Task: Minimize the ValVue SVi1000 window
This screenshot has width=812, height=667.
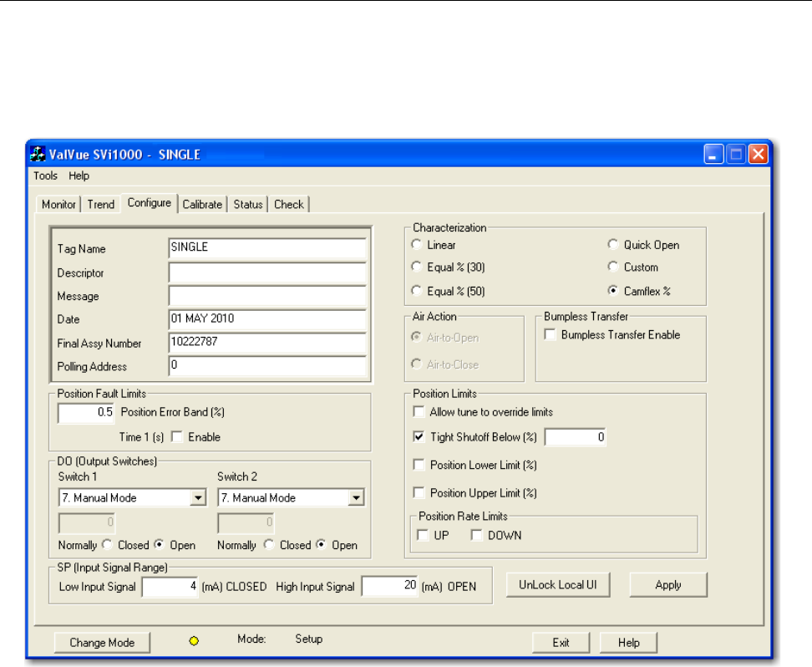Action: click(x=714, y=155)
